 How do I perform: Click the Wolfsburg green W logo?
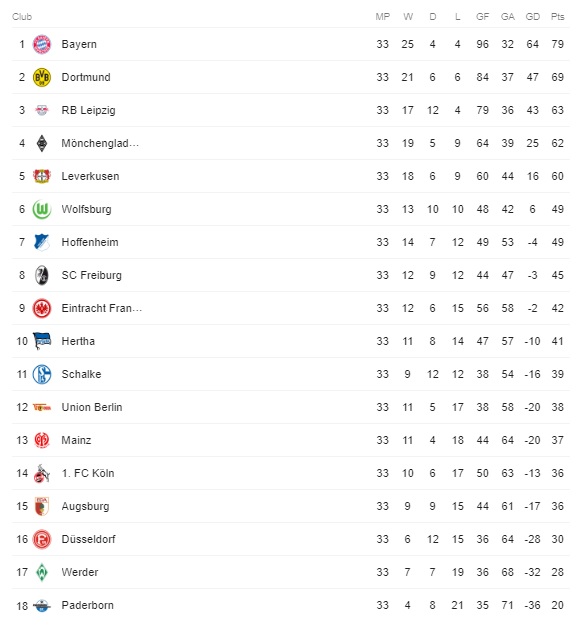[42, 209]
